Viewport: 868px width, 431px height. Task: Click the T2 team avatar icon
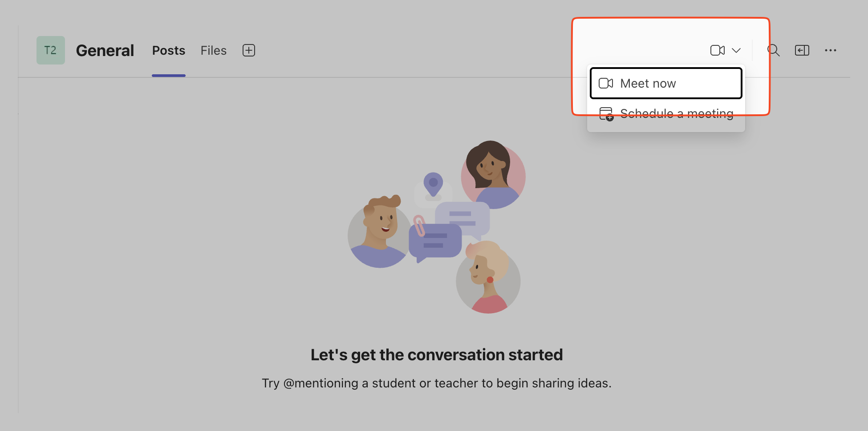click(x=50, y=50)
